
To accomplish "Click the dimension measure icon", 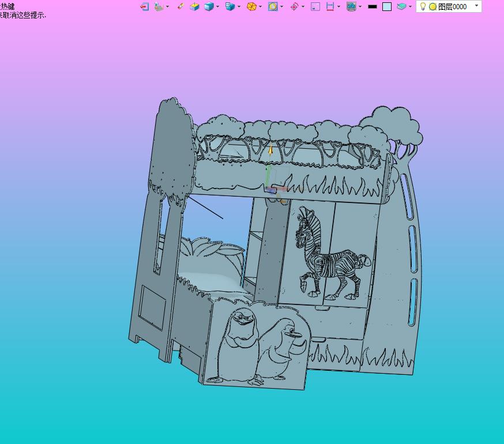I will (x=330, y=7).
